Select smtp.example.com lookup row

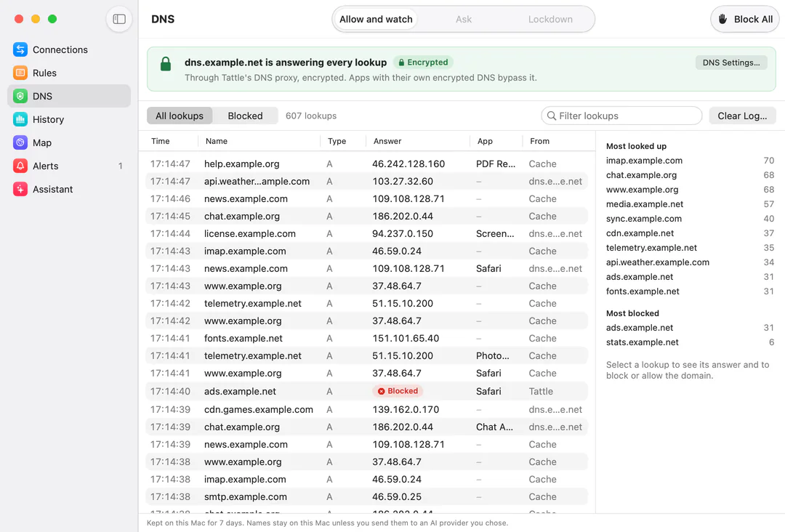point(366,496)
